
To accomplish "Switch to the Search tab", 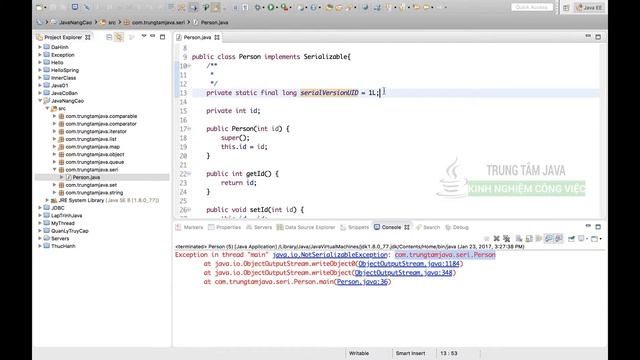I will point(428,227).
